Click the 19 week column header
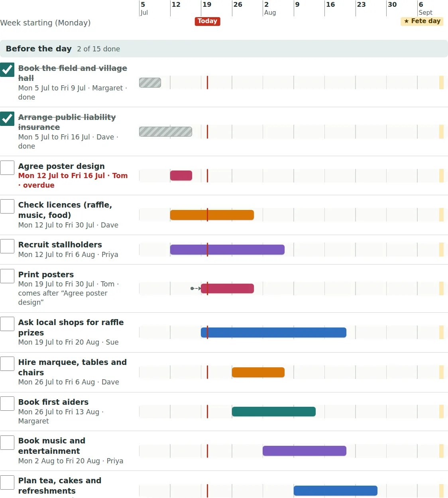This screenshot has width=448, height=498. [207, 5]
